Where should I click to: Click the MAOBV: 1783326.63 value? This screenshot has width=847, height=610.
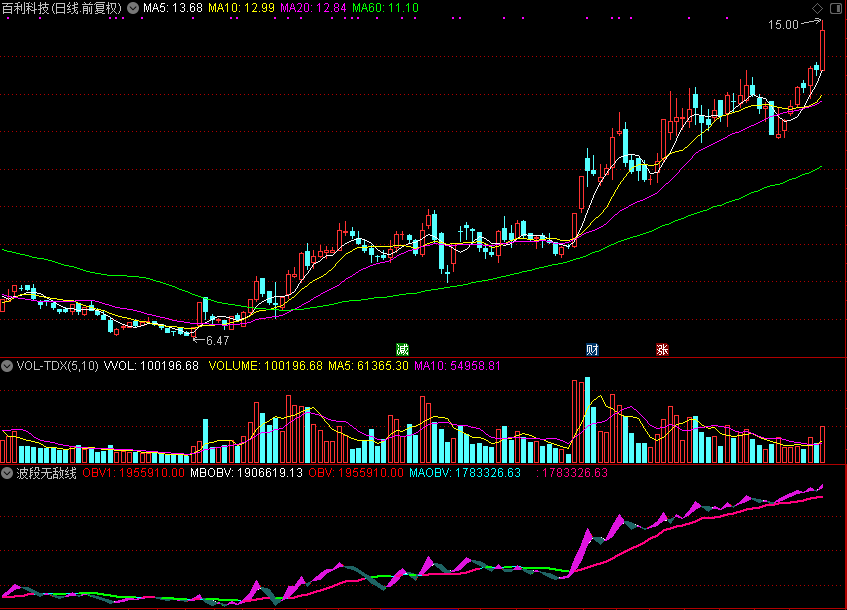[465, 473]
